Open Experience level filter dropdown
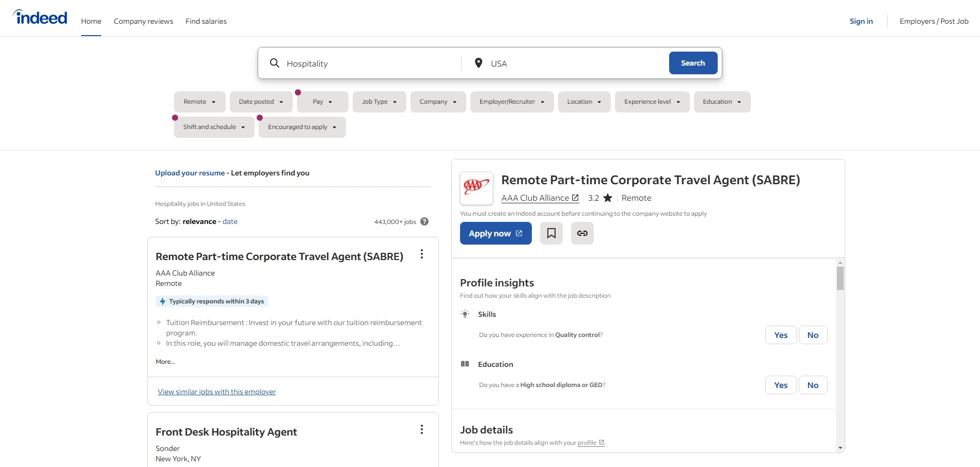The height and width of the screenshot is (467, 980). point(652,102)
